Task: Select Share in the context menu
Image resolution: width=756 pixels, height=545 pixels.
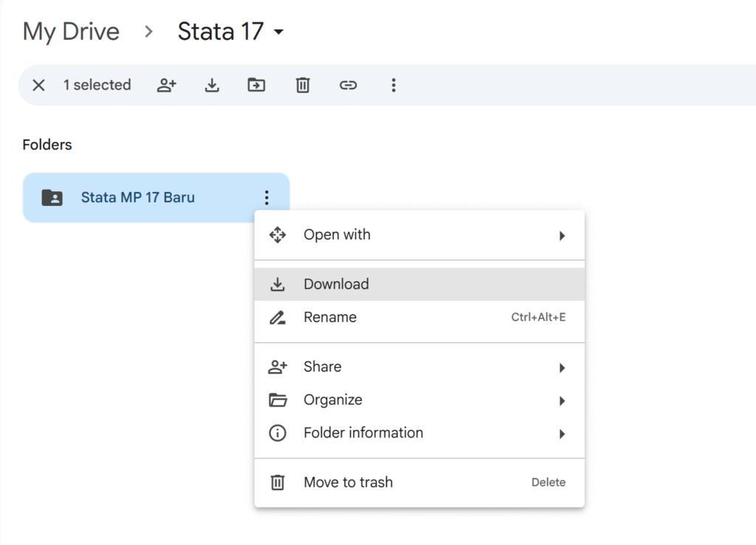Action: click(419, 367)
